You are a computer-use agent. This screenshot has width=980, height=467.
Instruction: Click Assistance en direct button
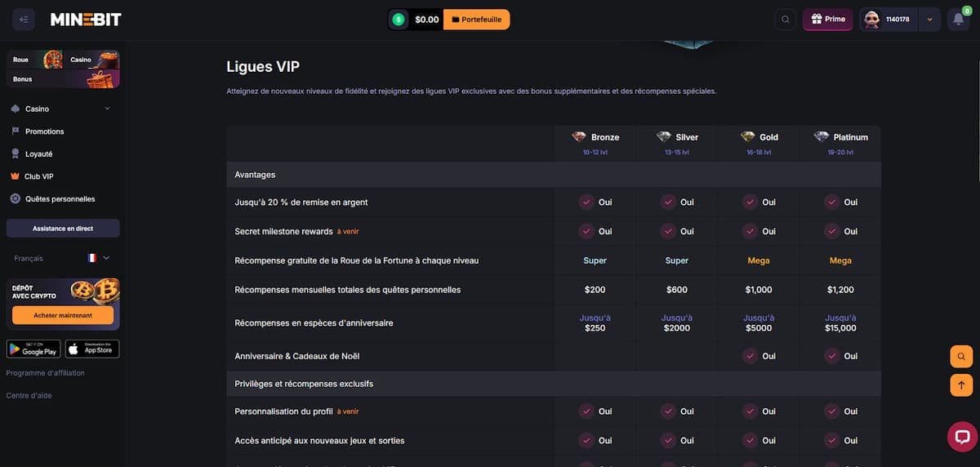pyautogui.click(x=63, y=229)
